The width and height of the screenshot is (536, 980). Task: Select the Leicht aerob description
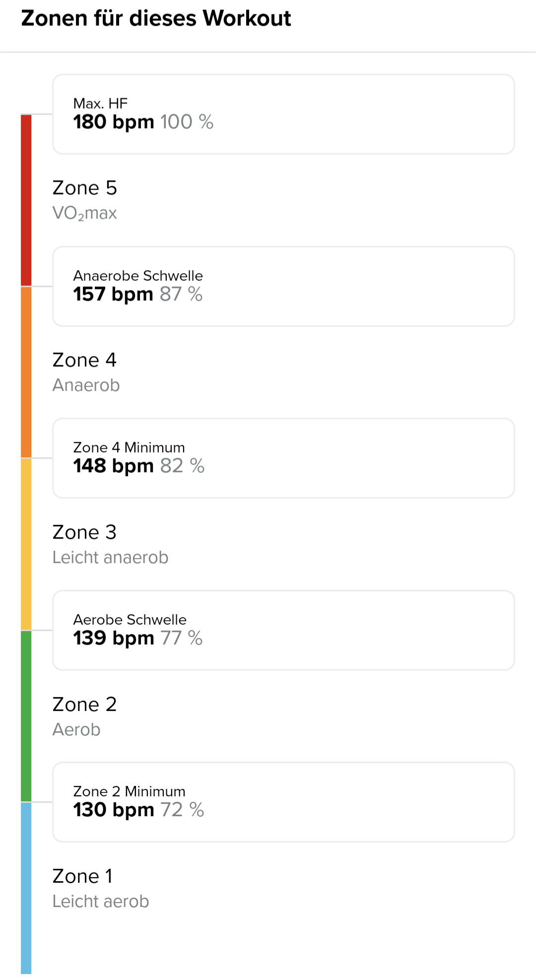tap(101, 902)
